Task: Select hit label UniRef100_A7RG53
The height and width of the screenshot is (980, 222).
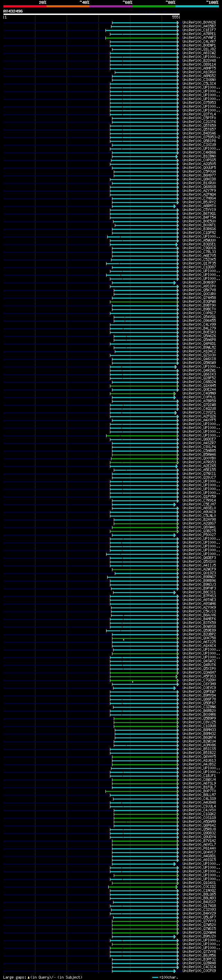Action: [199, 462]
